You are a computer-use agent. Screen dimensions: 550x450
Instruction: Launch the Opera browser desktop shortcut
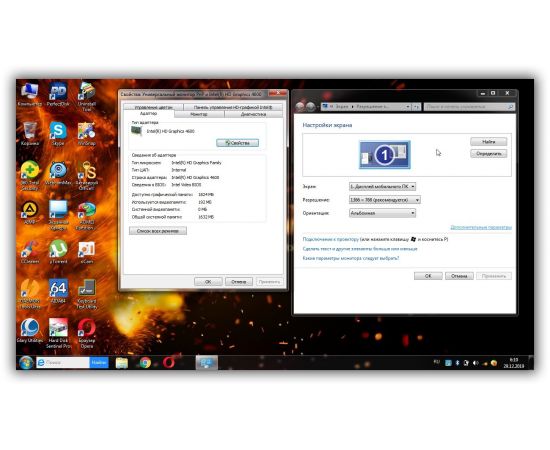coord(86,333)
